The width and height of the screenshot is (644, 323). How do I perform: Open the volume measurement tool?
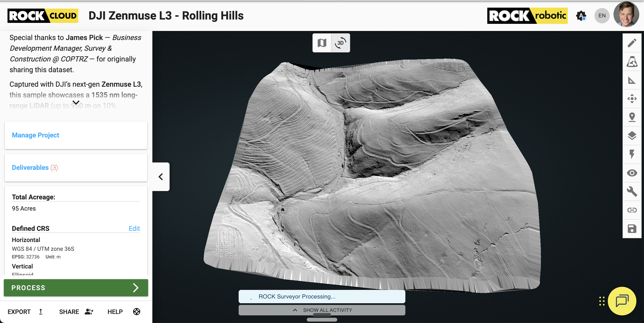[x=632, y=61]
